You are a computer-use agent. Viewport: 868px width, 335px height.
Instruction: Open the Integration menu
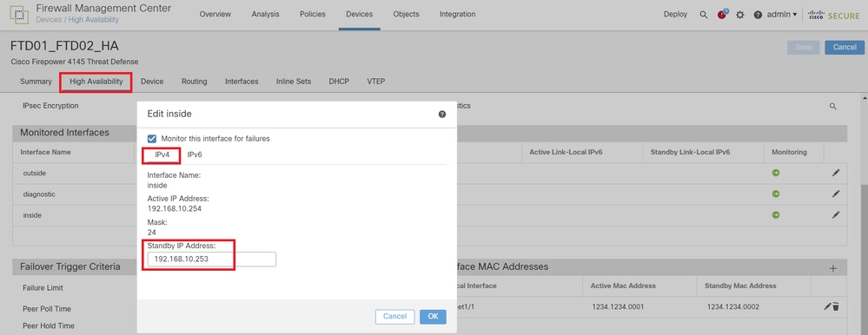coord(457,15)
